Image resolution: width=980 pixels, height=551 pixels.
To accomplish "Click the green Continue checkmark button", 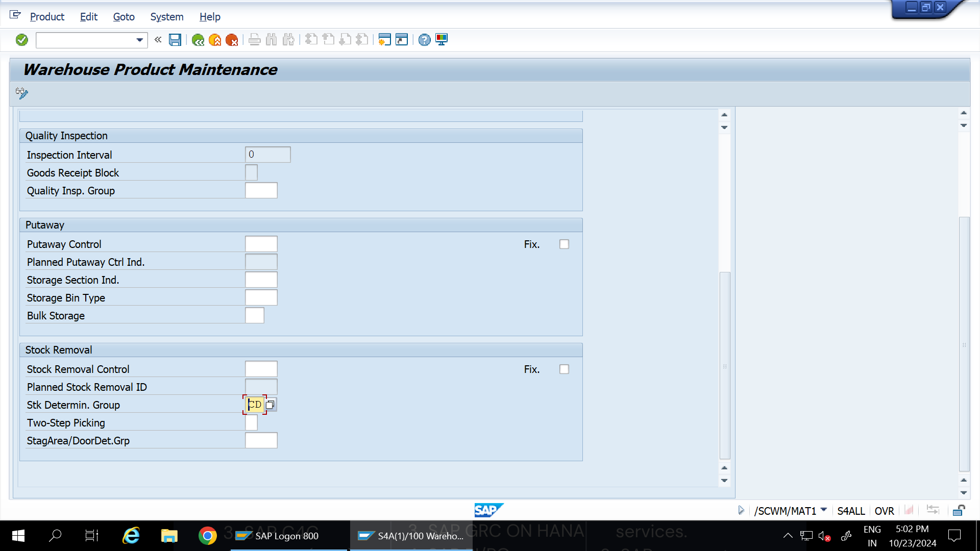I will pos(21,40).
